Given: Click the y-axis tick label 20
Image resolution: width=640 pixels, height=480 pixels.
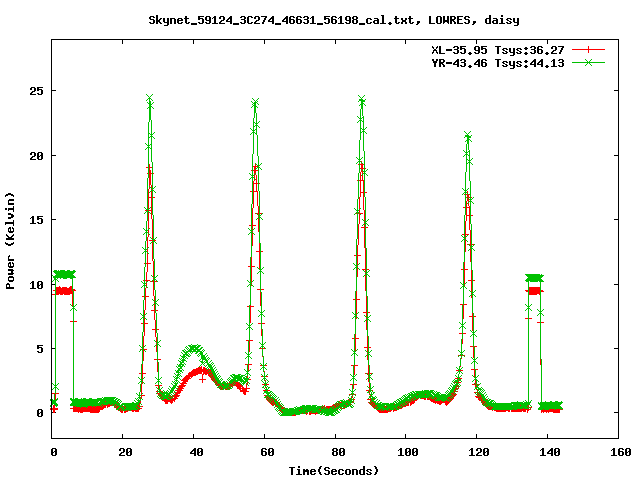Looking at the screenshot, I should (36, 156).
